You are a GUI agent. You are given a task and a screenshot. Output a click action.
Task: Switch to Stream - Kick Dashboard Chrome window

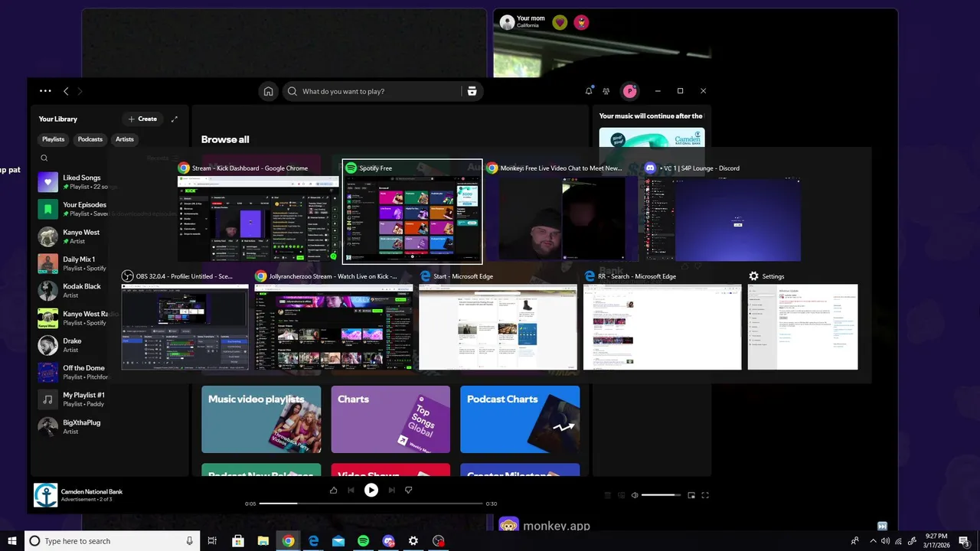click(x=258, y=211)
